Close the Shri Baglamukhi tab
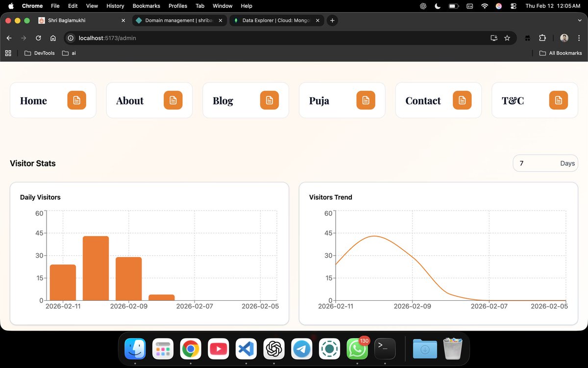Viewport: 588px width, 368px height. tap(123, 20)
